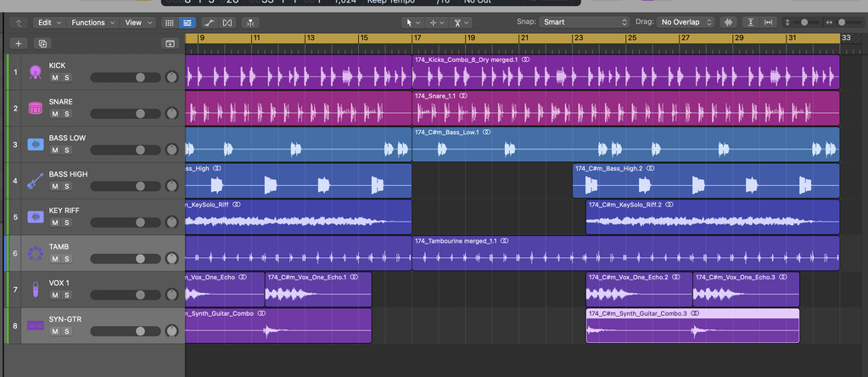Click bar 17 in the ruler

(417, 38)
